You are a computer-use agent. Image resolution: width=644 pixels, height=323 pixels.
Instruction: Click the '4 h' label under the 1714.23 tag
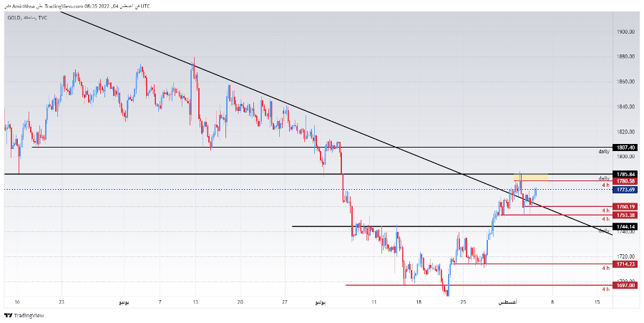point(606,268)
